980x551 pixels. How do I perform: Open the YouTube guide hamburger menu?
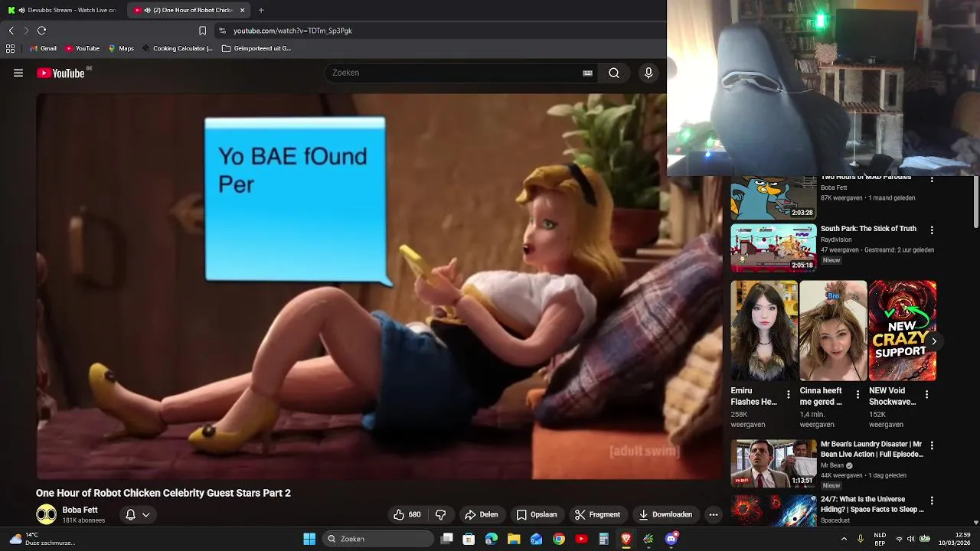pos(18,73)
